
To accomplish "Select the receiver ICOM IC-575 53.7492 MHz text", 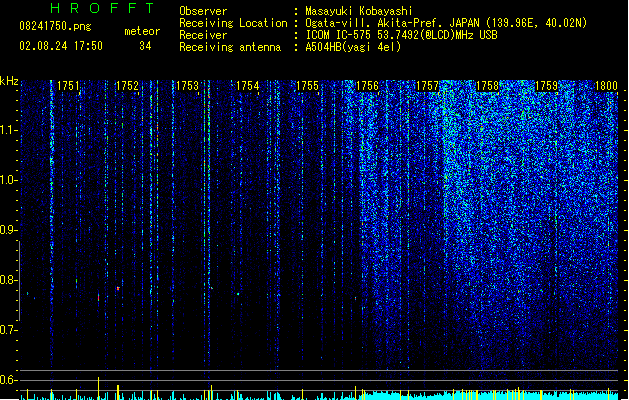I will click(401, 35).
